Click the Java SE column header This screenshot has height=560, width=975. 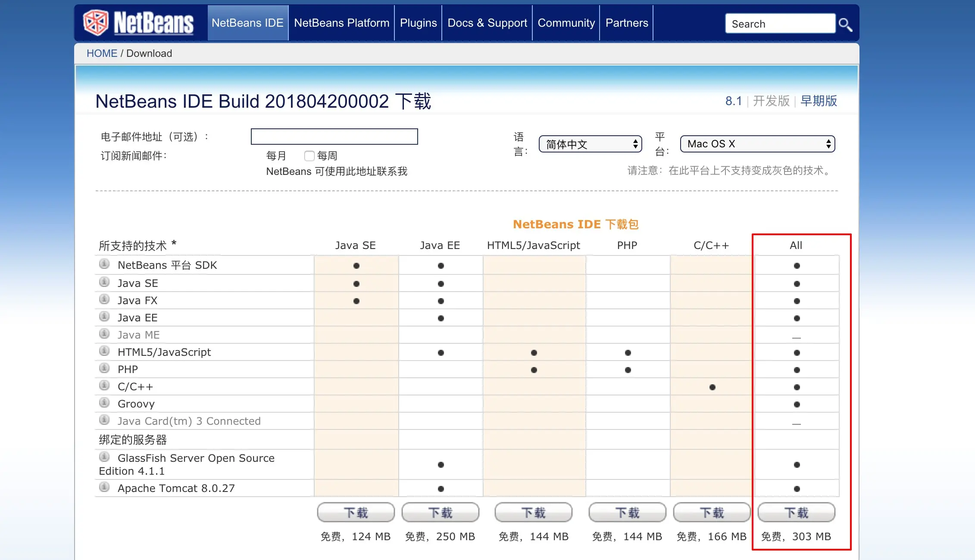(x=356, y=246)
